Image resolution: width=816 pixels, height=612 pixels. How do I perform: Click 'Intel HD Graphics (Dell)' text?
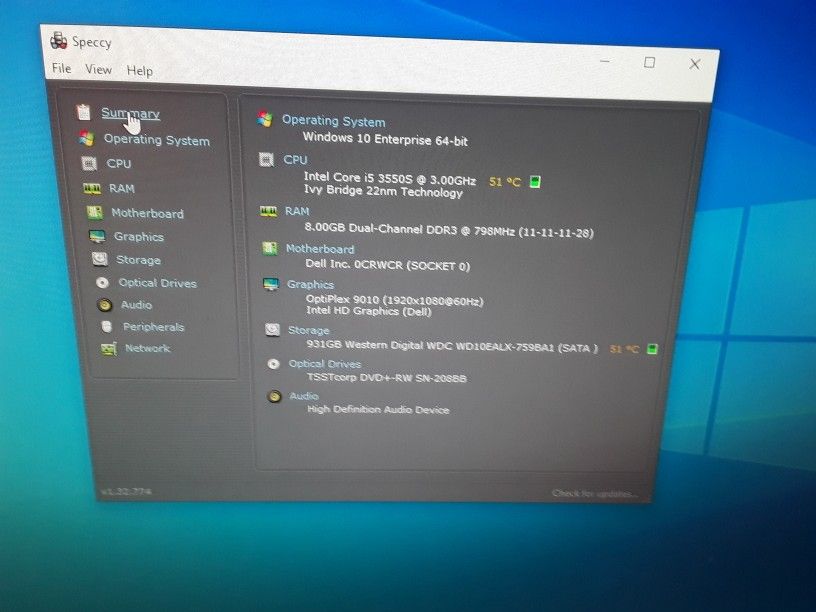point(369,311)
